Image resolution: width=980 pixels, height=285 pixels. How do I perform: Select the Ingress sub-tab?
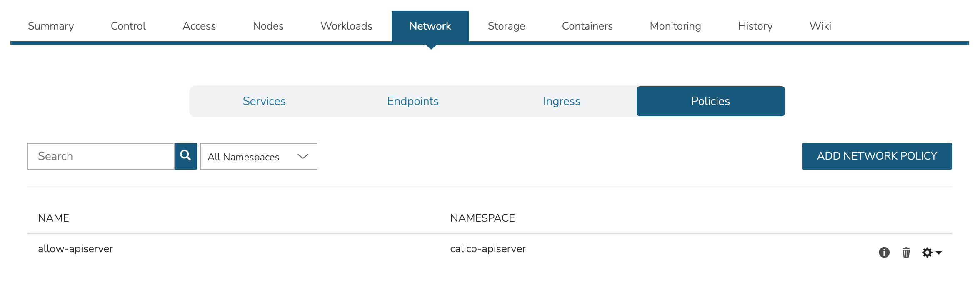[561, 101]
